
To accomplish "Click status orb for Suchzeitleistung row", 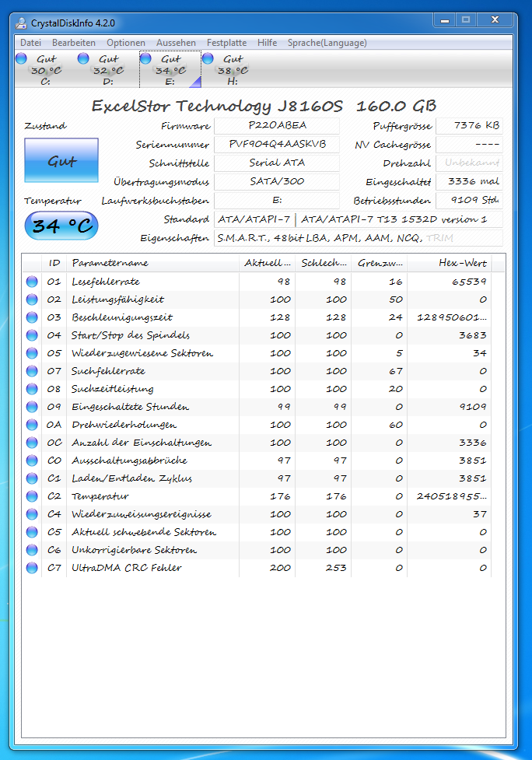I will point(32,389).
